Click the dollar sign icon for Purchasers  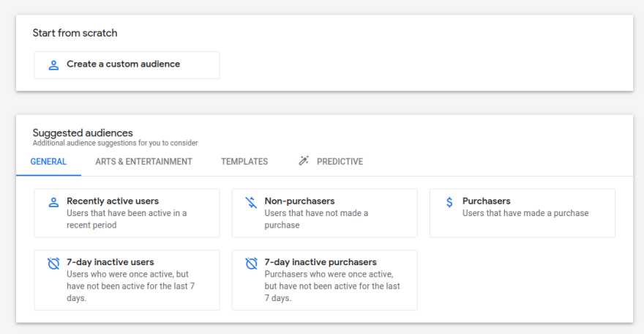(449, 202)
